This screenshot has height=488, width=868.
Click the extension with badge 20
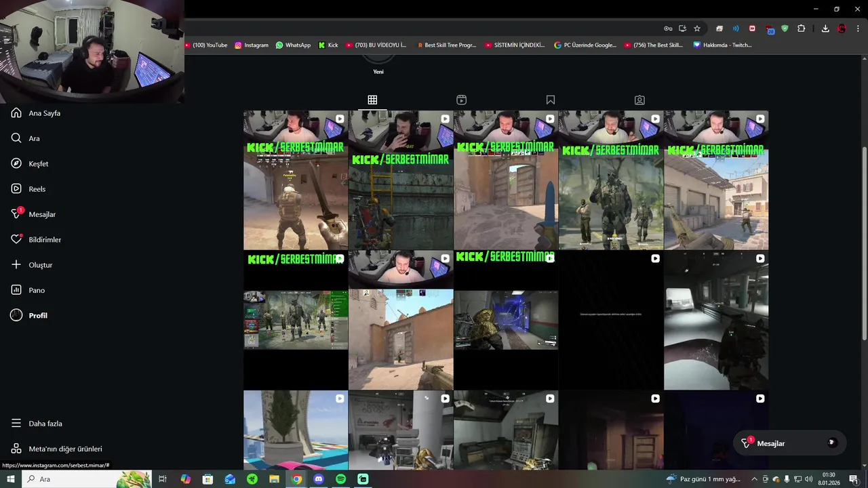click(769, 29)
